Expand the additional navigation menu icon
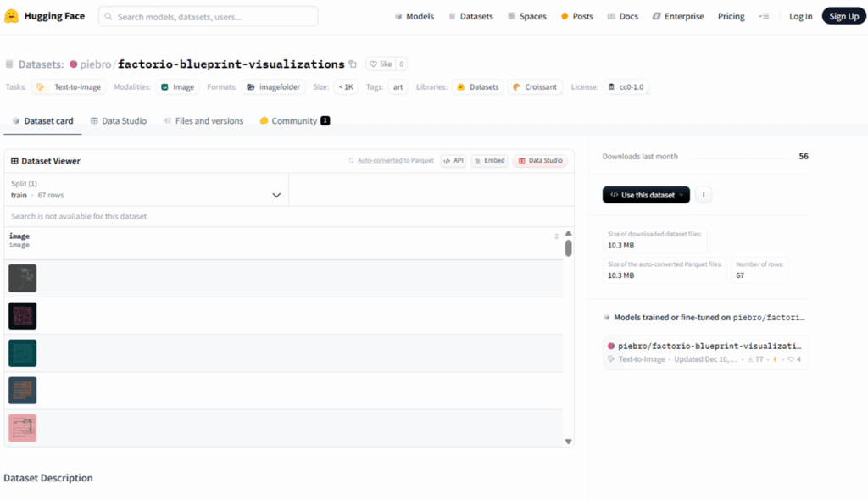This screenshot has height=500, width=868. [x=764, y=17]
